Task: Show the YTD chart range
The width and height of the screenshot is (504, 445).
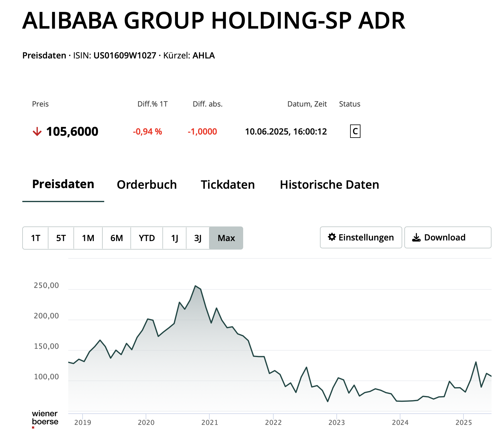Action: [147, 238]
